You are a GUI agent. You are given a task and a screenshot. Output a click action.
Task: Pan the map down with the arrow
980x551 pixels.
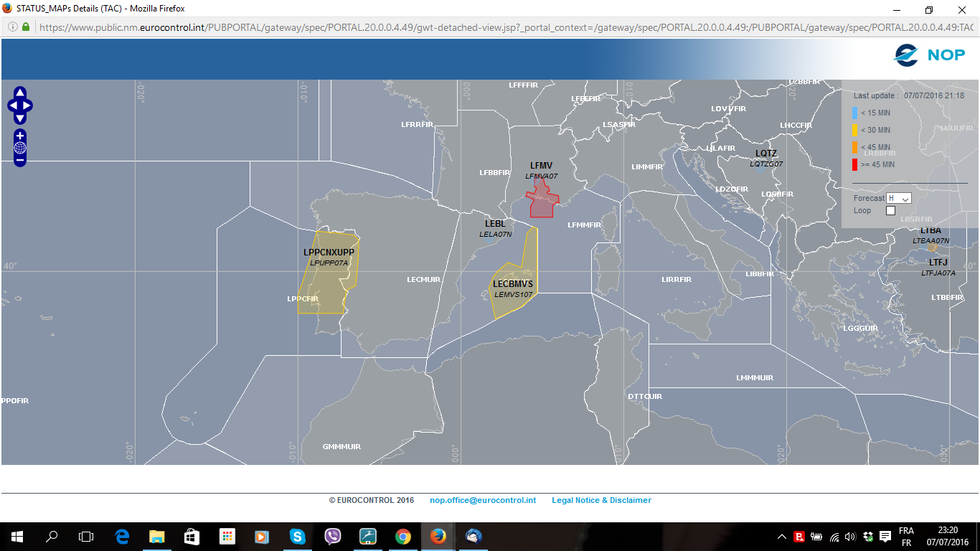(20, 118)
